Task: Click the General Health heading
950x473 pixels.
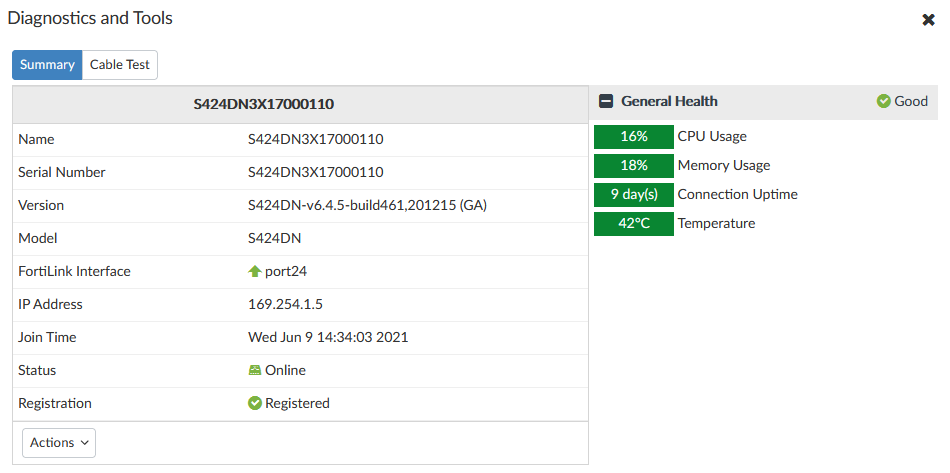Action: coord(669,101)
